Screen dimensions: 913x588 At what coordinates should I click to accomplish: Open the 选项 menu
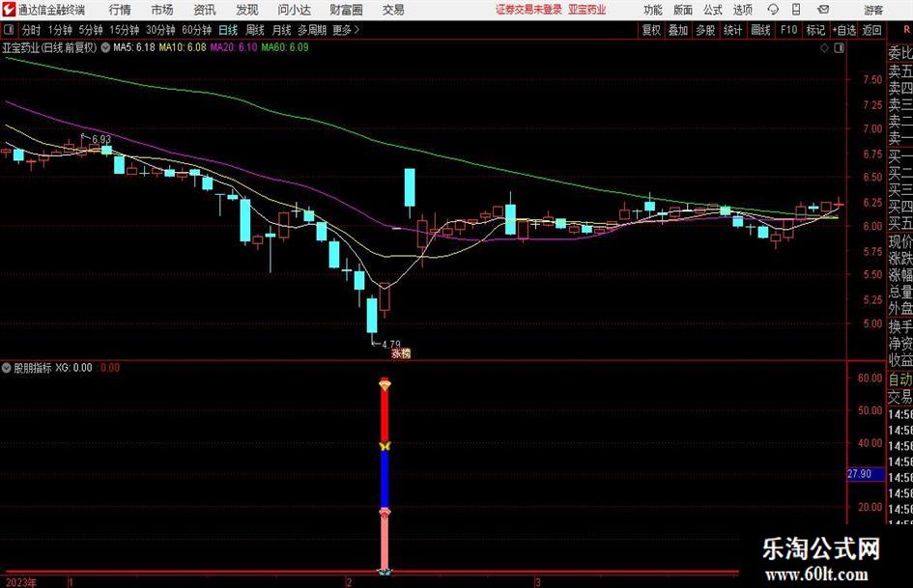742,10
